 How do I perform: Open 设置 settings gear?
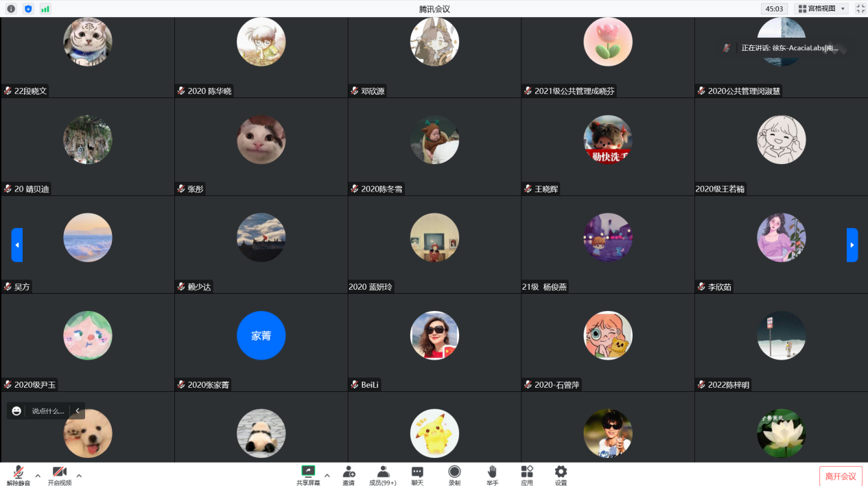click(561, 474)
